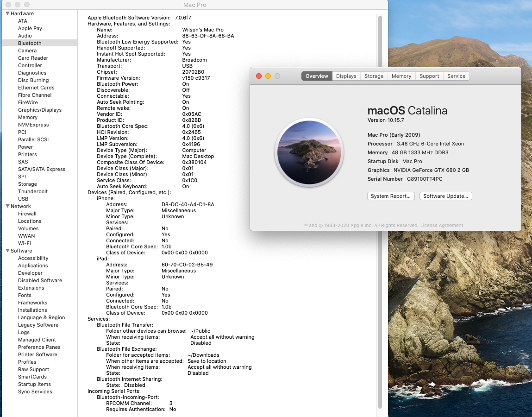This screenshot has height=417, width=532.
Task: Close the About This Mac window
Action: click(x=258, y=76)
